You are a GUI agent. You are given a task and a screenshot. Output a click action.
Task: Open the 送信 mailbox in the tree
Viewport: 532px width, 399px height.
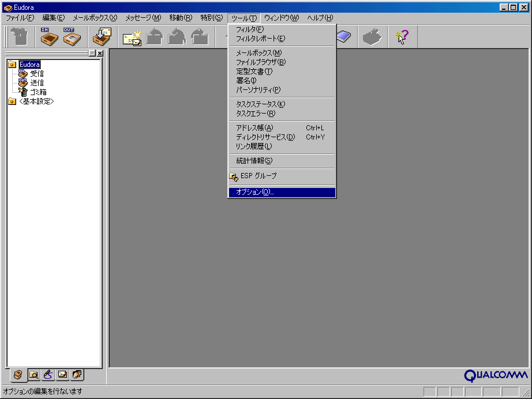pyautogui.click(x=37, y=82)
